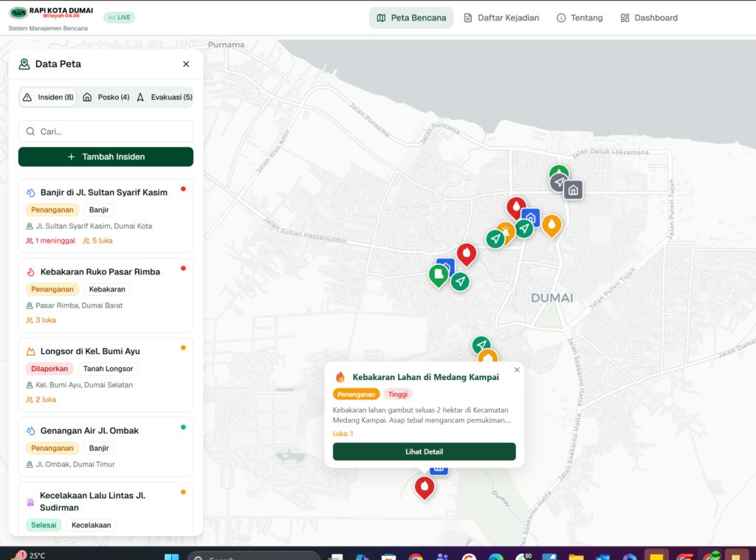Select the red marker below the popup
Screen dimensions: 756x560
[x=425, y=487]
